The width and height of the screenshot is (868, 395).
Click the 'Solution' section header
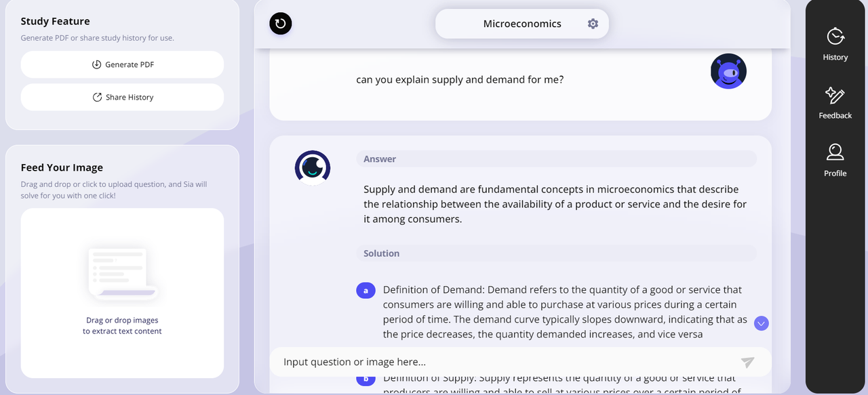(x=556, y=253)
